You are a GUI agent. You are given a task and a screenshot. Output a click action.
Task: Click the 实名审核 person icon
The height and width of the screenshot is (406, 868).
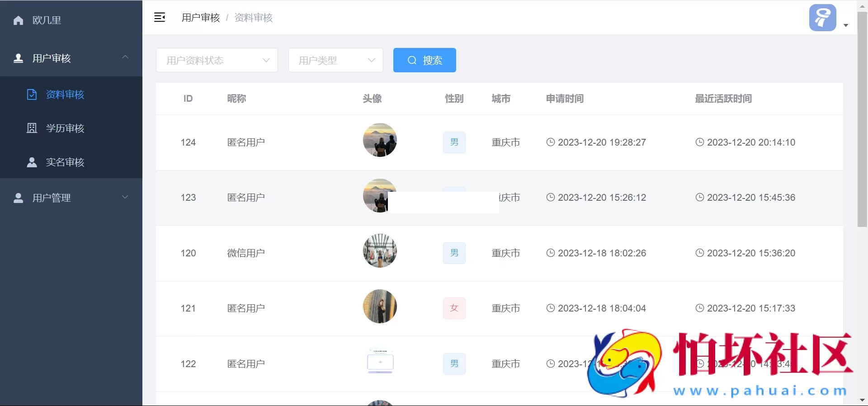tap(32, 162)
